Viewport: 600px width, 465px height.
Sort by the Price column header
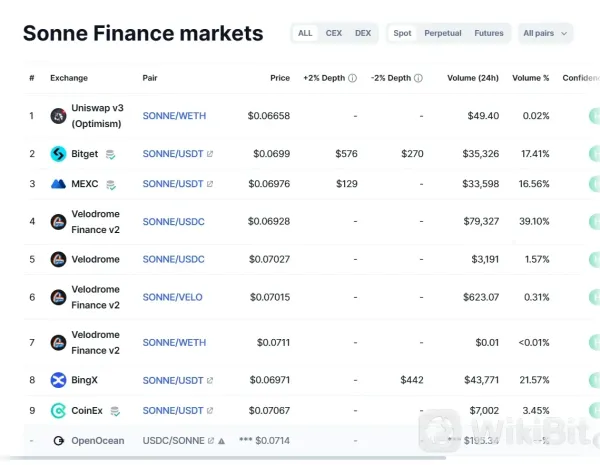280,78
